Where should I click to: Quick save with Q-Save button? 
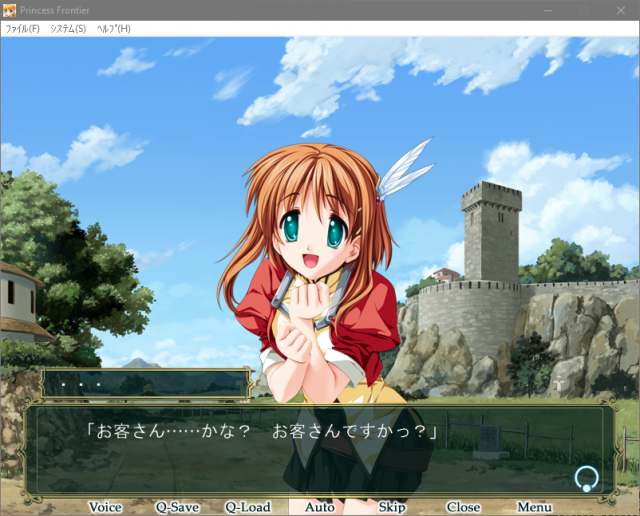[177, 507]
